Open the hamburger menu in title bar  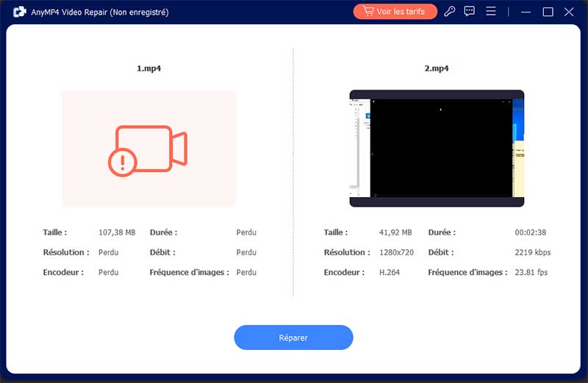point(491,12)
